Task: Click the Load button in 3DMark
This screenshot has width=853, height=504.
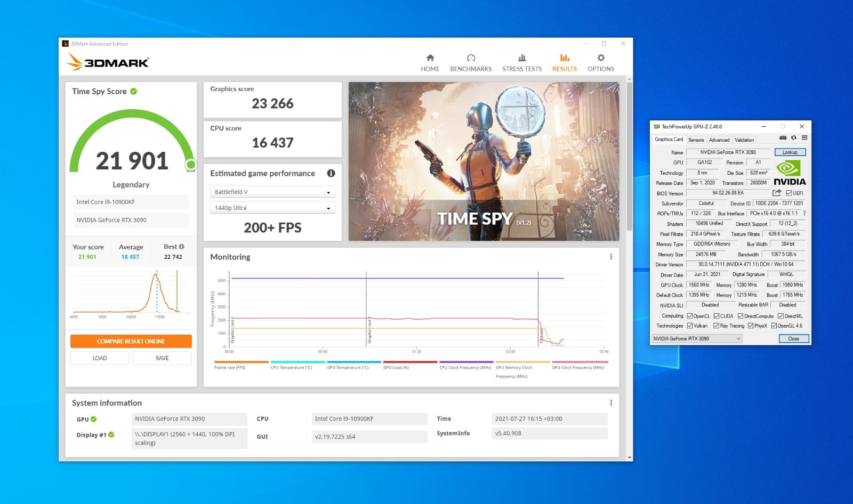Action: [100, 358]
